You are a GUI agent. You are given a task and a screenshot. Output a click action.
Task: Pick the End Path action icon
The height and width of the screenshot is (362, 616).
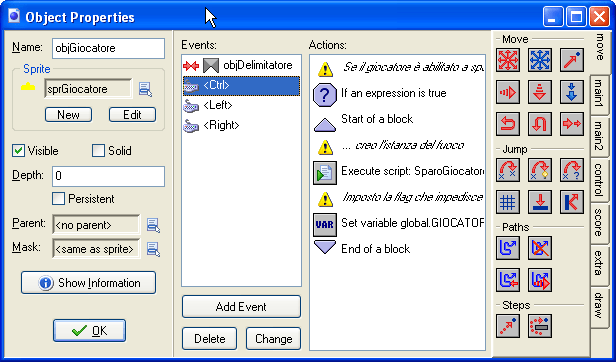click(540, 248)
